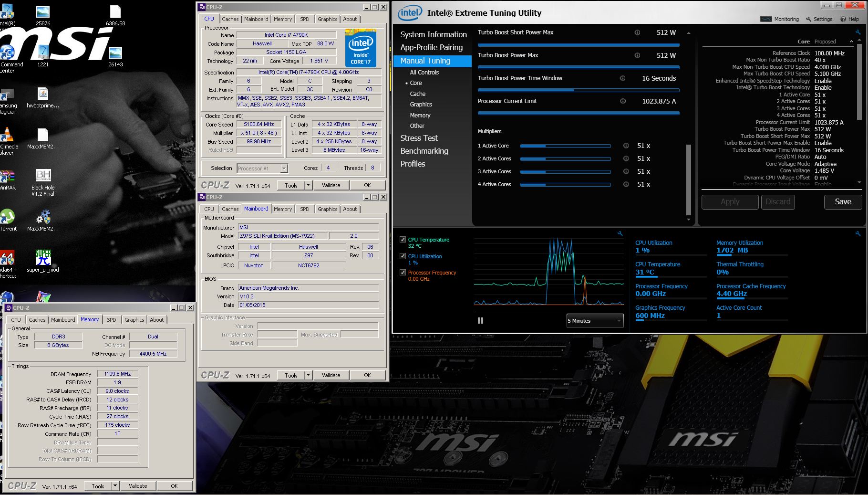Launch MaxxMEM2 gear-icon shortcut
The image size is (868, 495).
coord(43,221)
